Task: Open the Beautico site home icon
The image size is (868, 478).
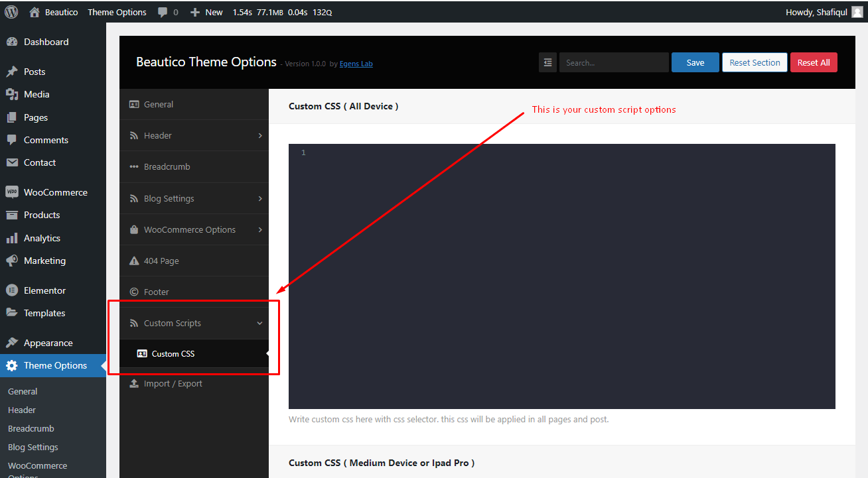Action: [x=35, y=12]
